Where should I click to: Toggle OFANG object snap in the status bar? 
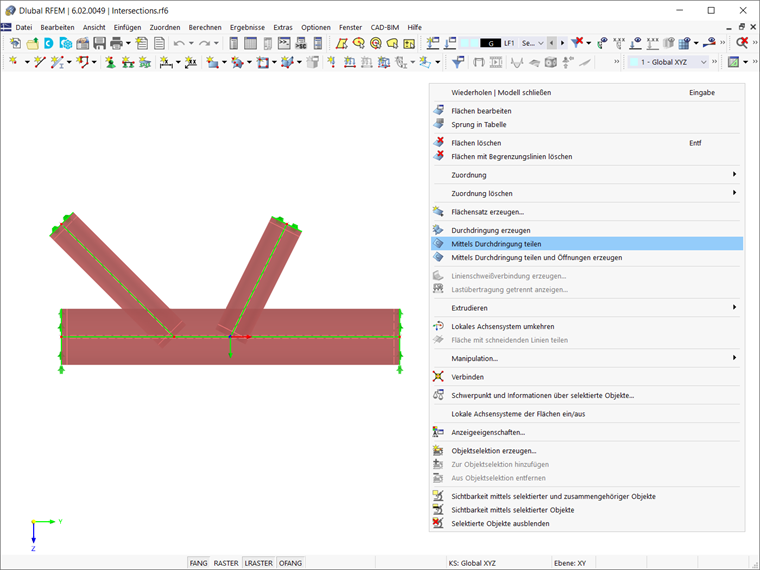tap(290, 563)
